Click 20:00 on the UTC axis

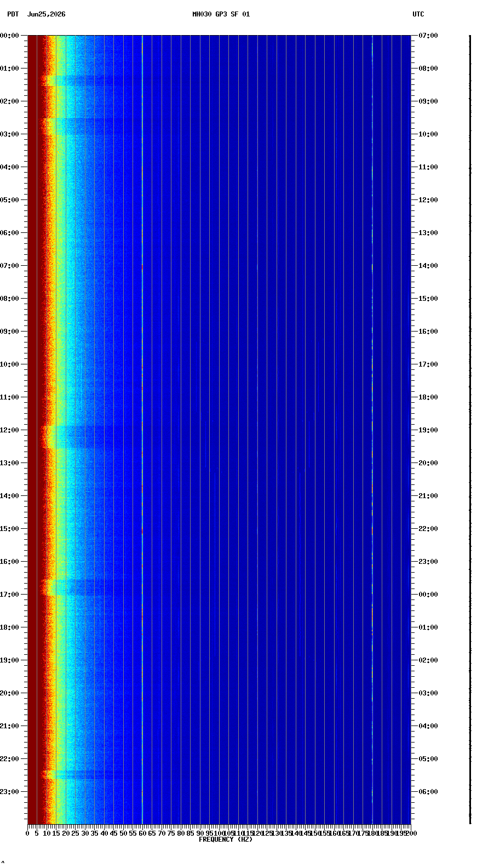click(x=428, y=463)
